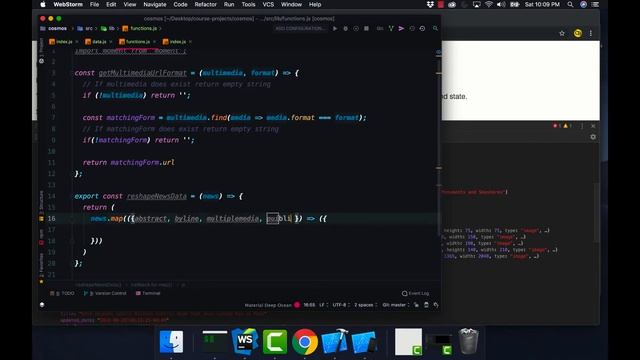Click line number 16 in the gutter

(x=51, y=219)
